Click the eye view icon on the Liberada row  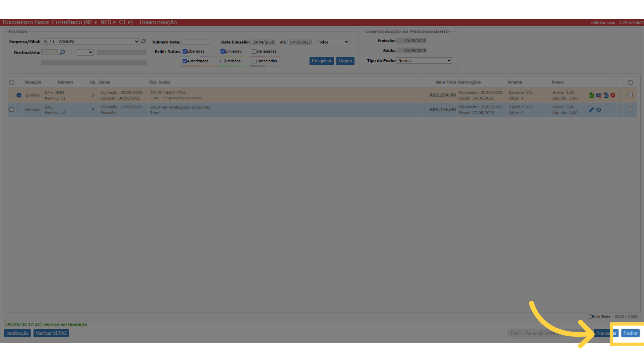click(x=599, y=110)
